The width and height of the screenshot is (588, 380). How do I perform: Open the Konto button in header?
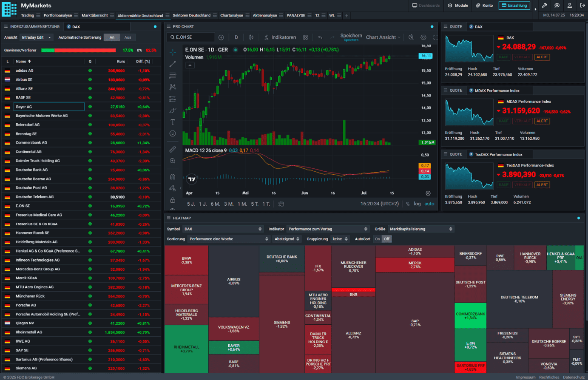pos(484,6)
